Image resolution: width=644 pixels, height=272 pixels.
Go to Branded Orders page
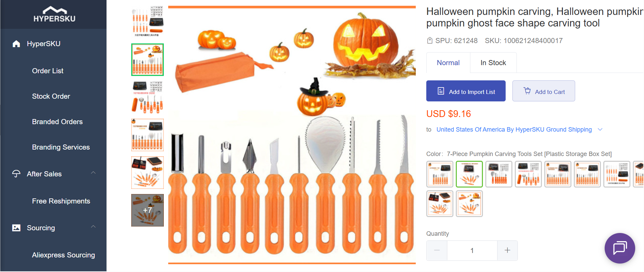(x=57, y=122)
